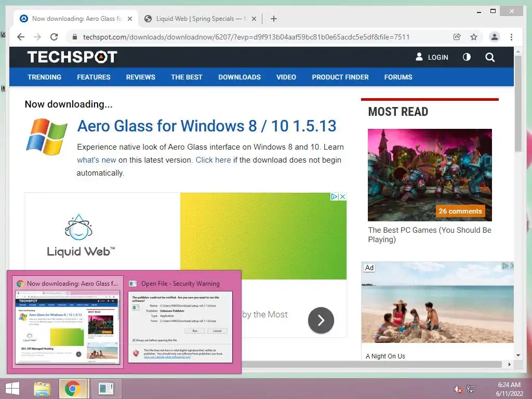Image resolution: width=532 pixels, height=399 pixels.
Task: Open The Best PC Games article link
Action: (x=430, y=235)
